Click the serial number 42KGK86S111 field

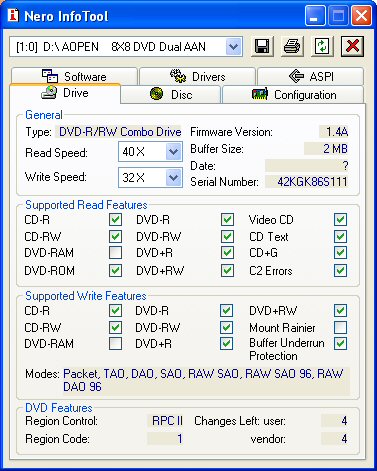coord(307,182)
